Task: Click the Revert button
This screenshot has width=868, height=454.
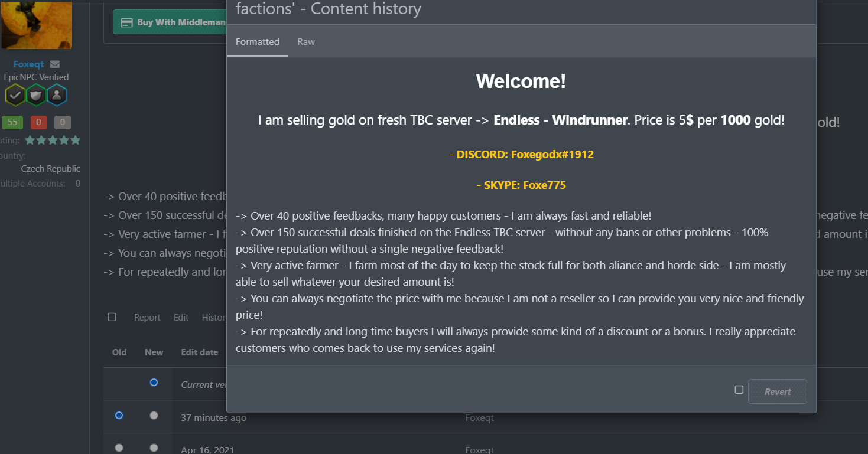Action: [777, 391]
